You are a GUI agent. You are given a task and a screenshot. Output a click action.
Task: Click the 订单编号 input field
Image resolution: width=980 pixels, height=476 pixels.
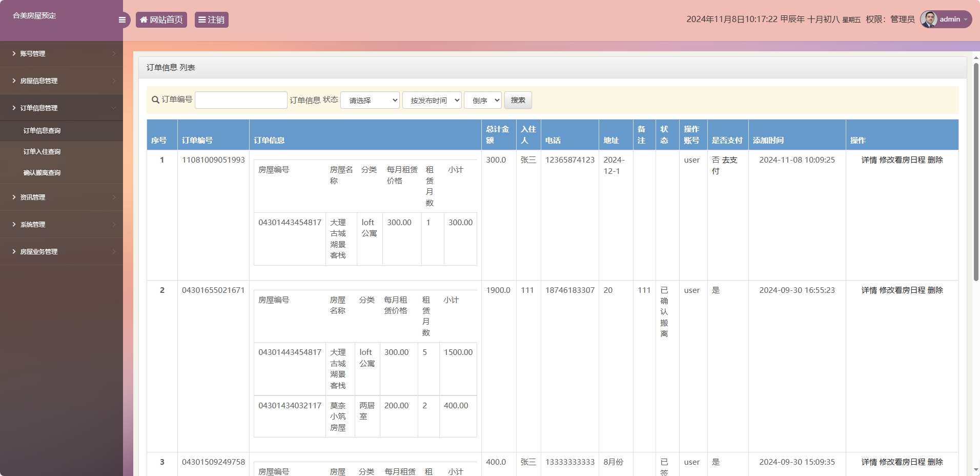241,100
